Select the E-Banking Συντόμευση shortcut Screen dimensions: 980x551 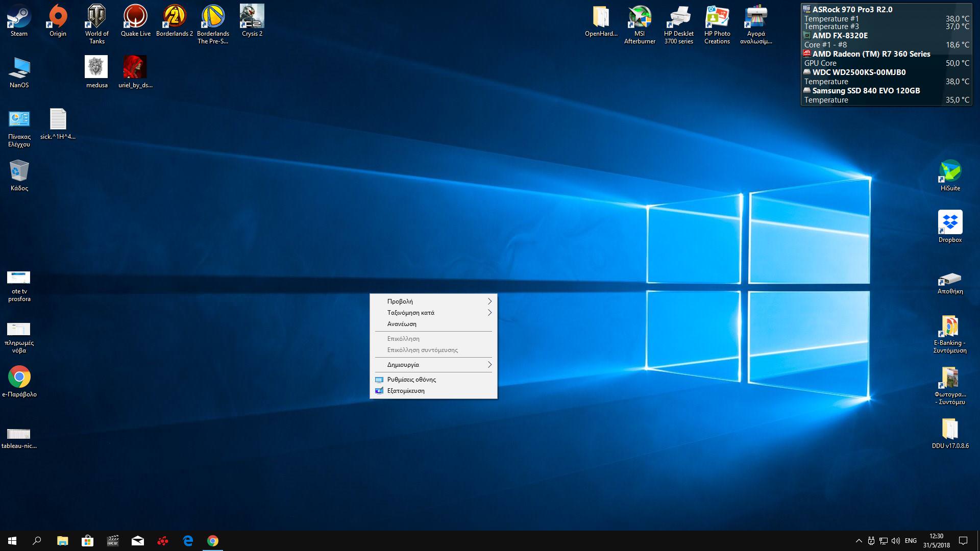point(950,334)
